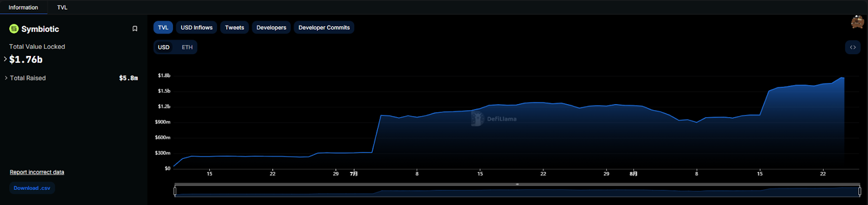Click the right range slider handle
The height and width of the screenshot is (205, 868).
click(859, 191)
